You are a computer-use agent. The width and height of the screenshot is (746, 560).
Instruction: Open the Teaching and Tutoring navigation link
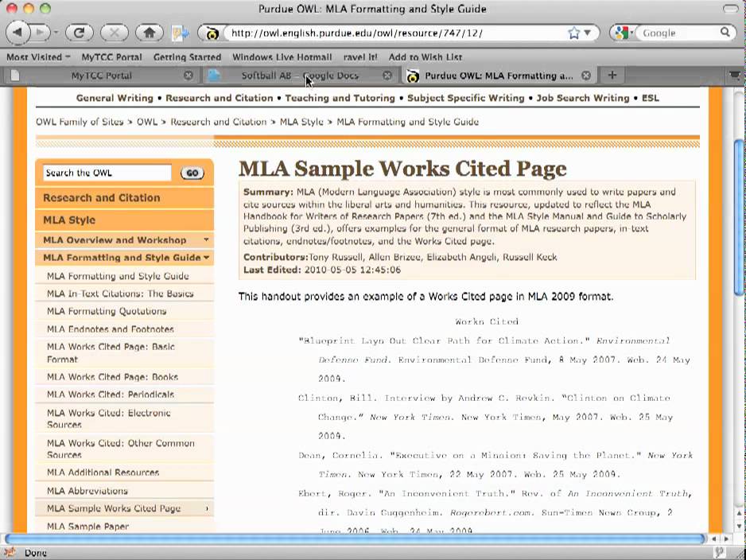click(340, 98)
